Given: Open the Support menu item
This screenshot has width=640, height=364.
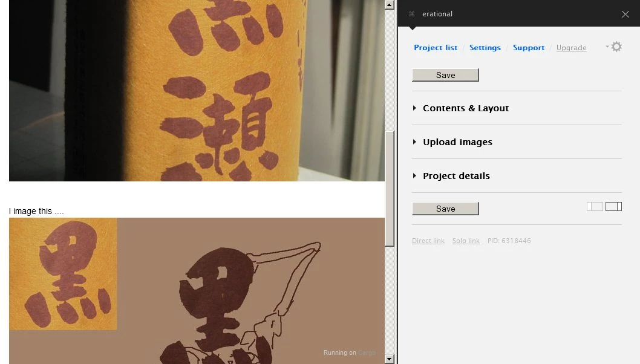Looking at the screenshot, I should click(529, 48).
